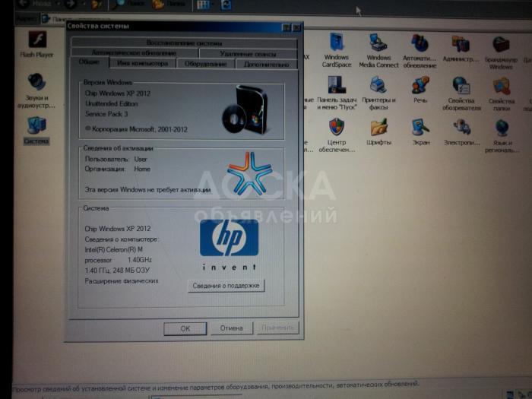532x399 pixels.
Task: Switch to Автоматическое обновление tab
Action: coord(135,53)
